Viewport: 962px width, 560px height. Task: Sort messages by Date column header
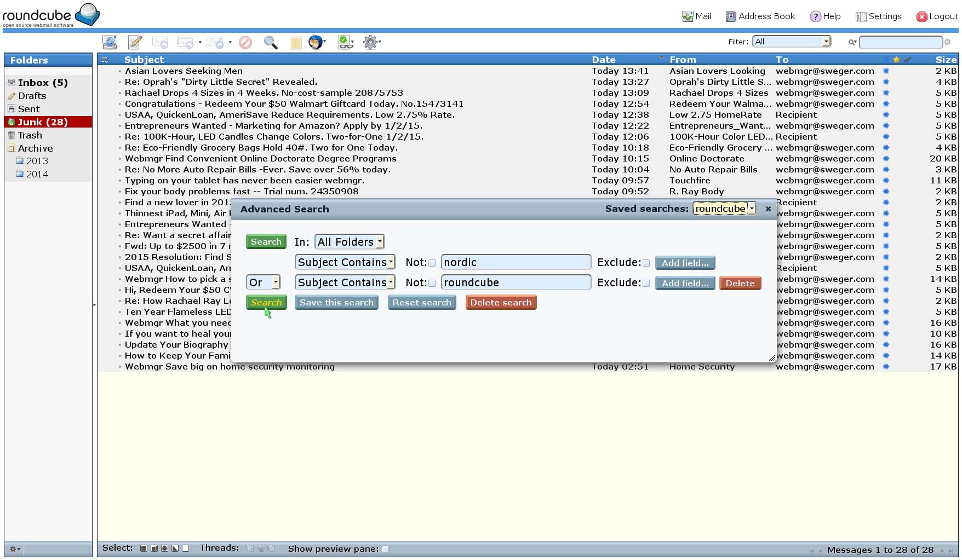coord(604,60)
